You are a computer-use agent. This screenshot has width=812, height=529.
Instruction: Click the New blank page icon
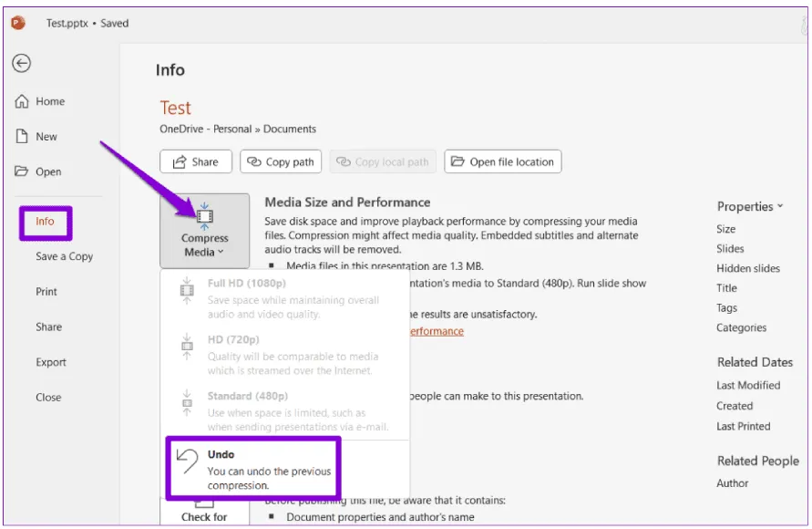coord(23,137)
